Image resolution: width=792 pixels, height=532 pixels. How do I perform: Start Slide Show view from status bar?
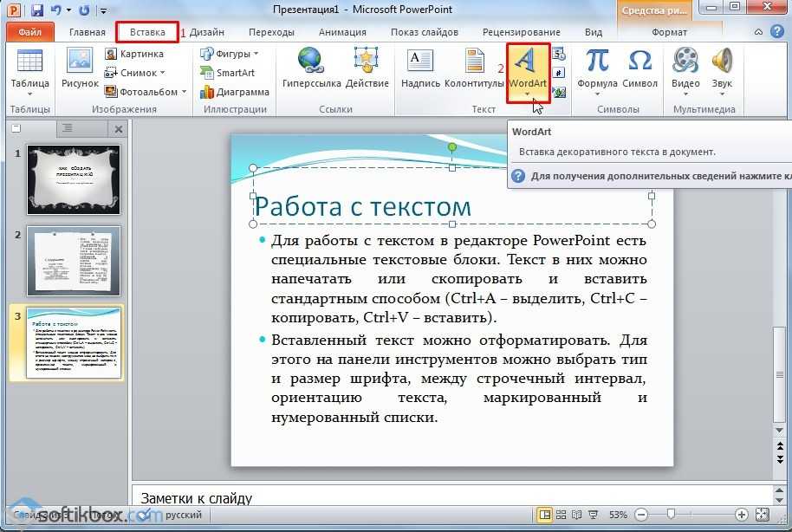(593, 515)
